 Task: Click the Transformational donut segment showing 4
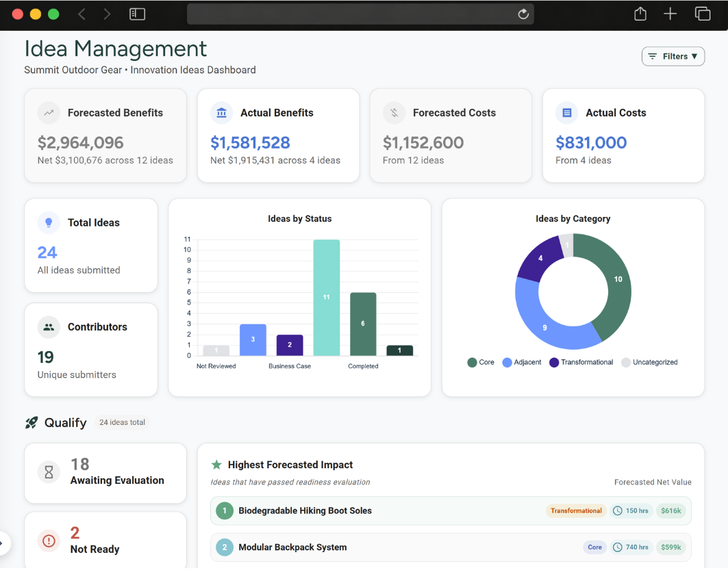[540, 259]
